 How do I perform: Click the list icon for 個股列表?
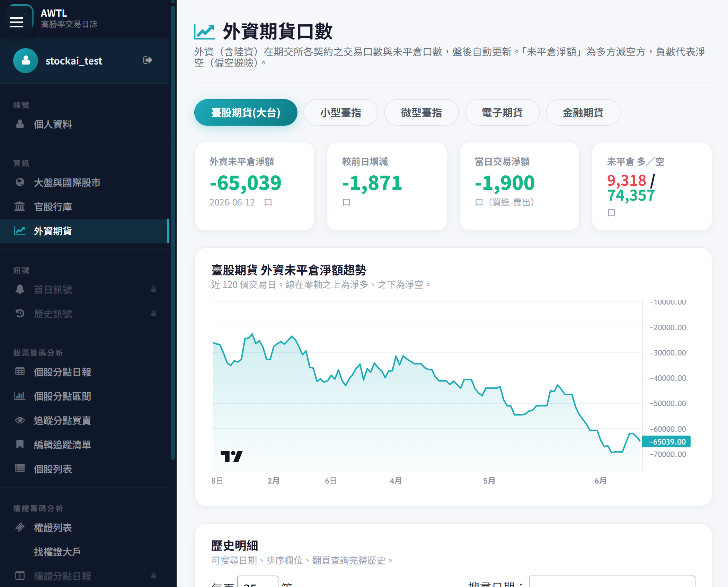pos(20,468)
